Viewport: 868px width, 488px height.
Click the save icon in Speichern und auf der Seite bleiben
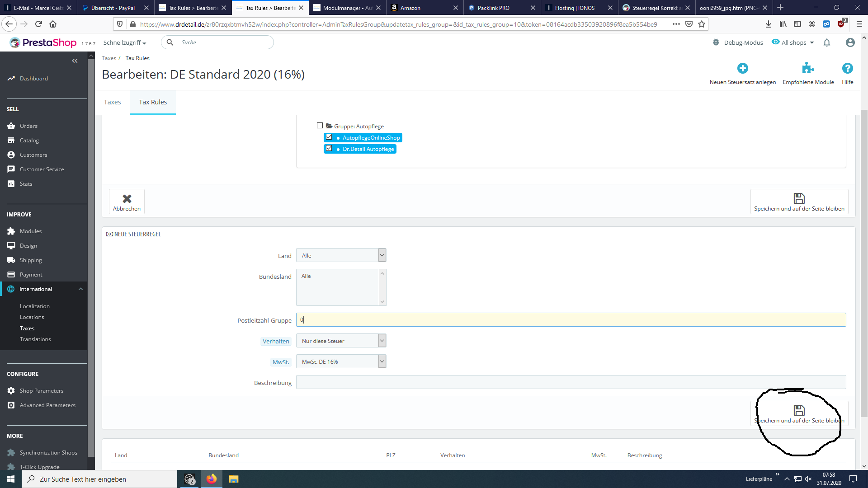click(799, 198)
